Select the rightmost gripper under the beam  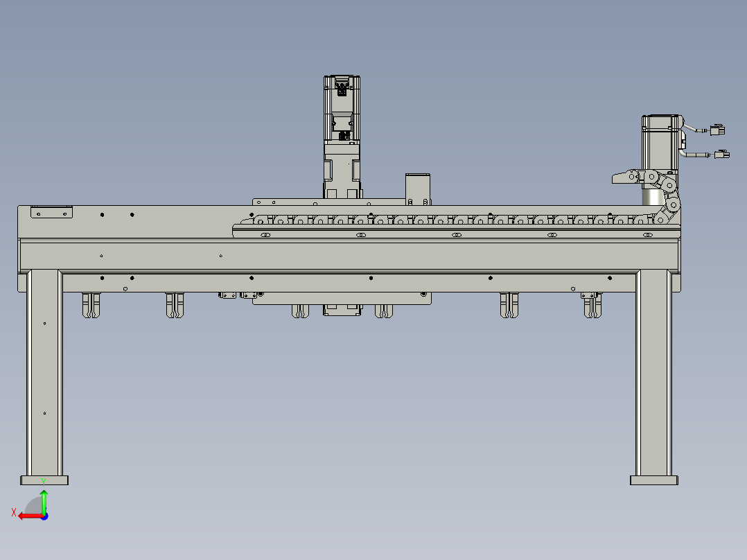click(592, 305)
